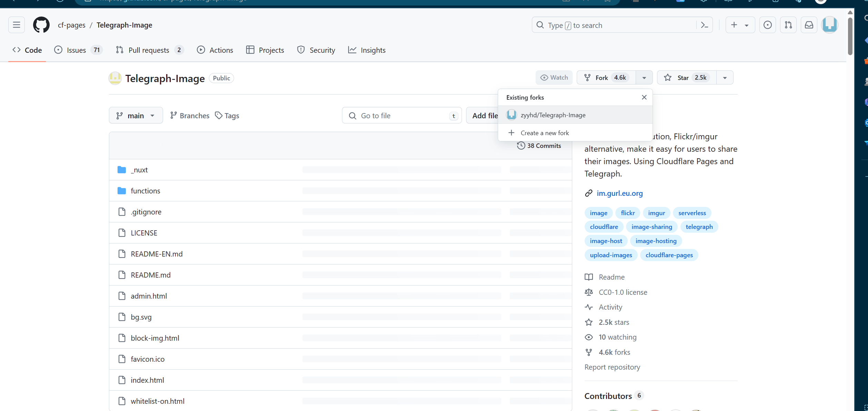
Task: Toggle Watch on this repository
Action: 554,78
